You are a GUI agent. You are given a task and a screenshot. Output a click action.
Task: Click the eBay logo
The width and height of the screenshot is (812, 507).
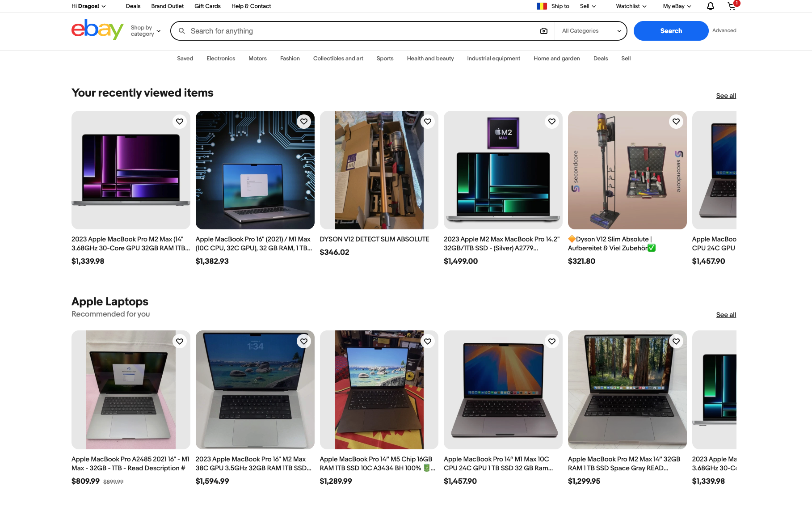click(x=97, y=30)
